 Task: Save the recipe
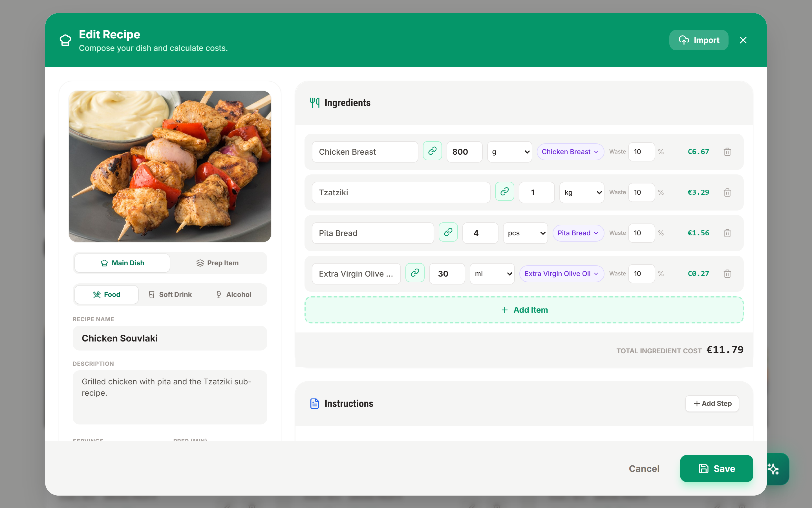[x=716, y=469]
